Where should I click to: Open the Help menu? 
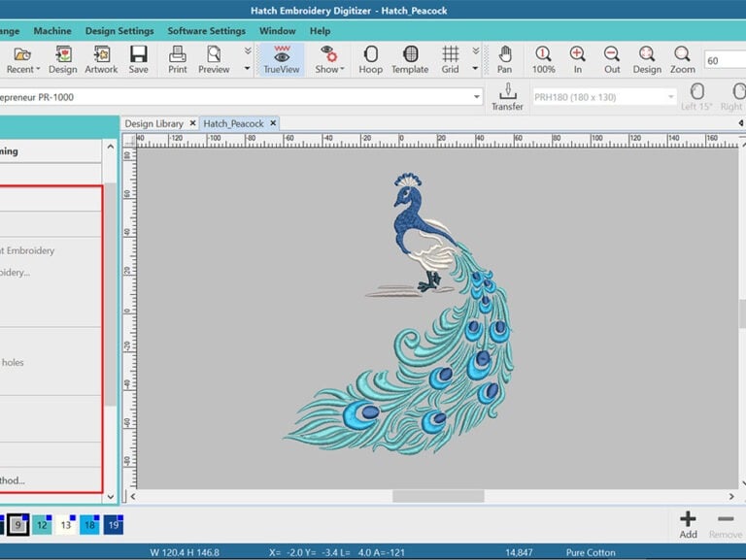tap(321, 31)
